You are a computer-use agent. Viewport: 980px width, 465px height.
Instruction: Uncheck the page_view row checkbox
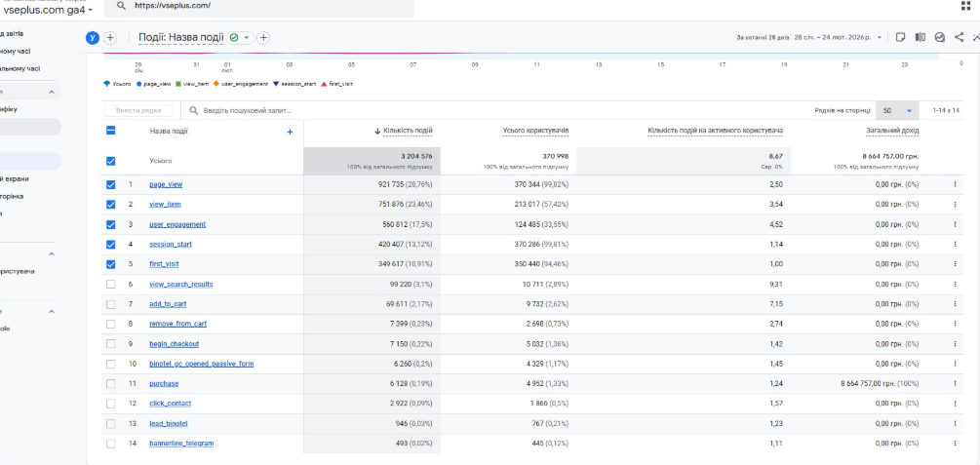coord(110,184)
